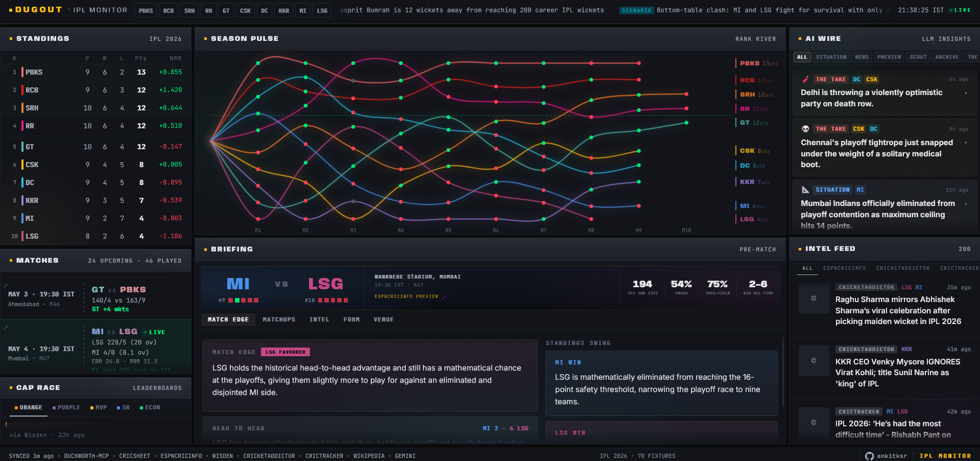Toggle the LSG team chip in the top bar
The image size is (980, 461).
pyautogui.click(x=322, y=10)
